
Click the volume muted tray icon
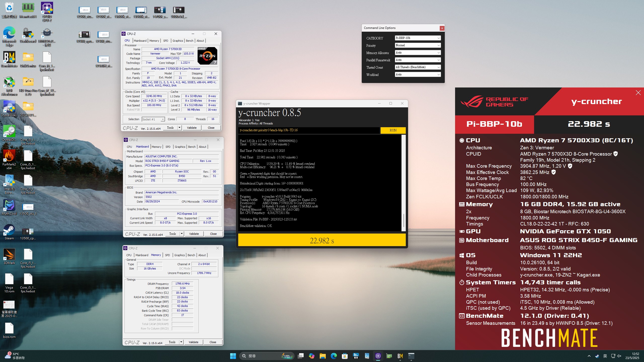coord(619,356)
